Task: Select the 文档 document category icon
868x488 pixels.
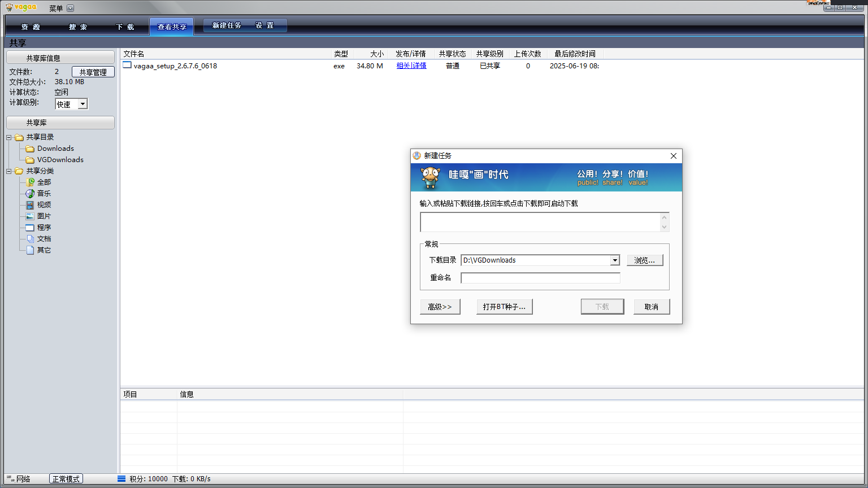Action: coord(30,239)
